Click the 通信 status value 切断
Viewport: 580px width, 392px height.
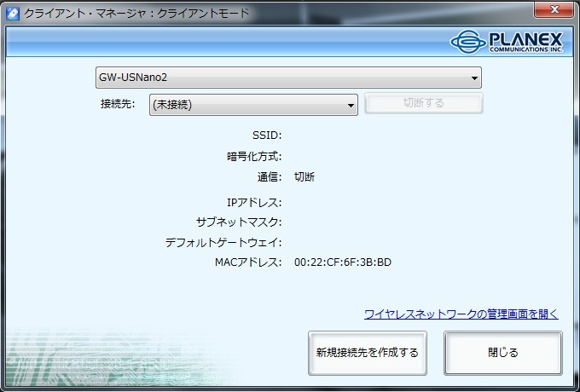pyautogui.click(x=304, y=177)
